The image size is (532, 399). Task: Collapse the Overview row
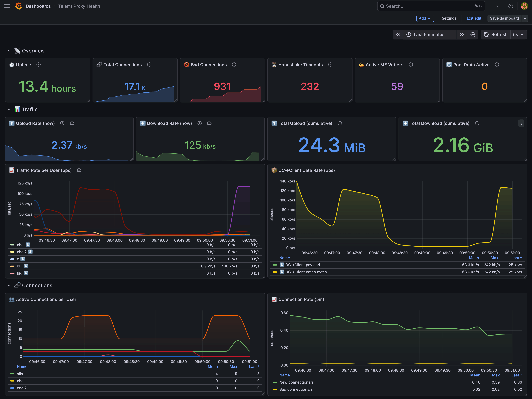pyautogui.click(x=9, y=51)
